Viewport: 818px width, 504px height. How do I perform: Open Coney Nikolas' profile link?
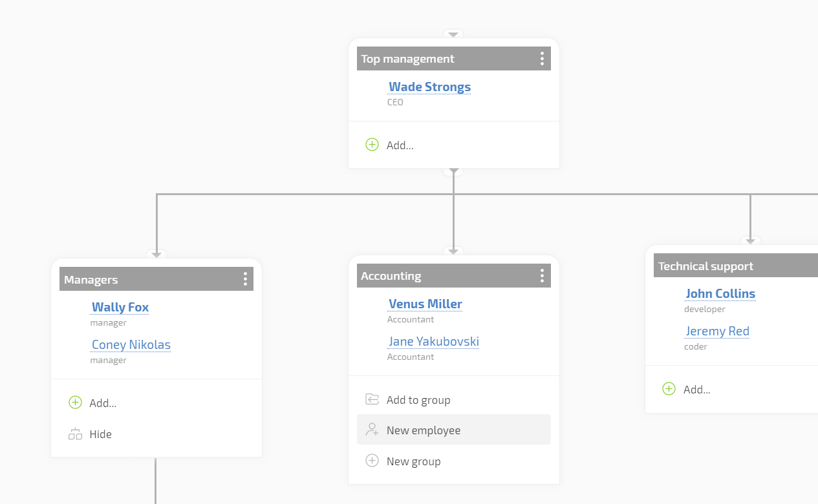(131, 344)
